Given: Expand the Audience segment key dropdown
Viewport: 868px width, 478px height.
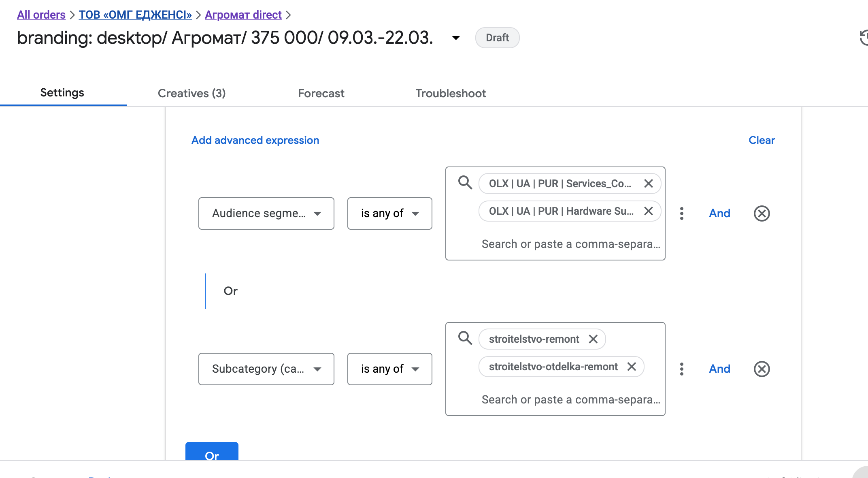Looking at the screenshot, I should tap(266, 213).
